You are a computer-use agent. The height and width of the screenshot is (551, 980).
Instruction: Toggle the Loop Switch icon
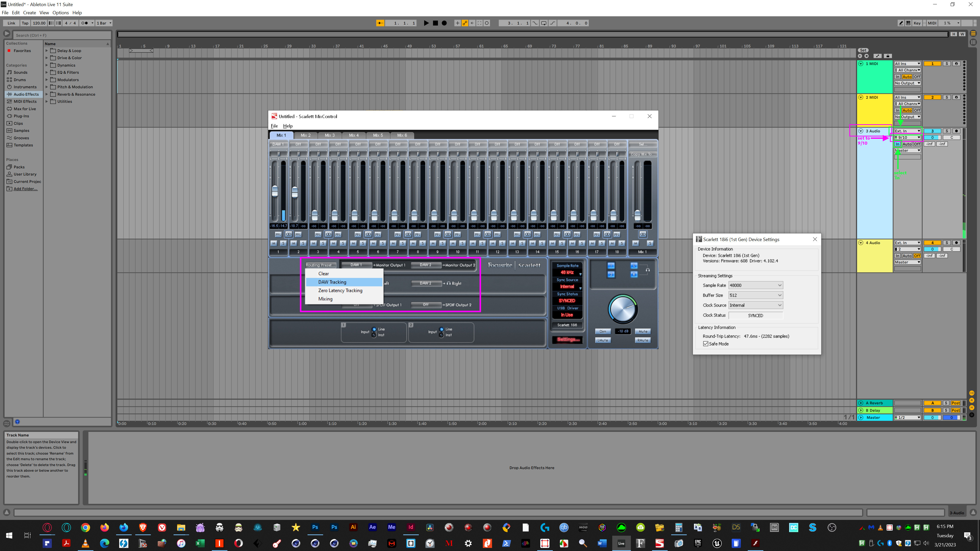tap(544, 23)
